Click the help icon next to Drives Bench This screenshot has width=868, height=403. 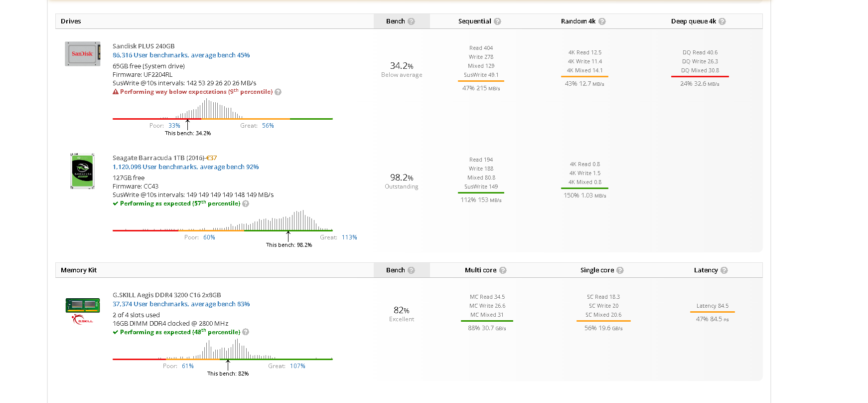pyautogui.click(x=411, y=21)
